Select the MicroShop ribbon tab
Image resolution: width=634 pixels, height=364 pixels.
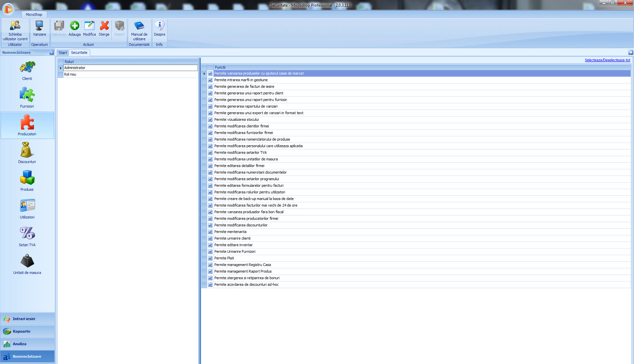coord(34,15)
